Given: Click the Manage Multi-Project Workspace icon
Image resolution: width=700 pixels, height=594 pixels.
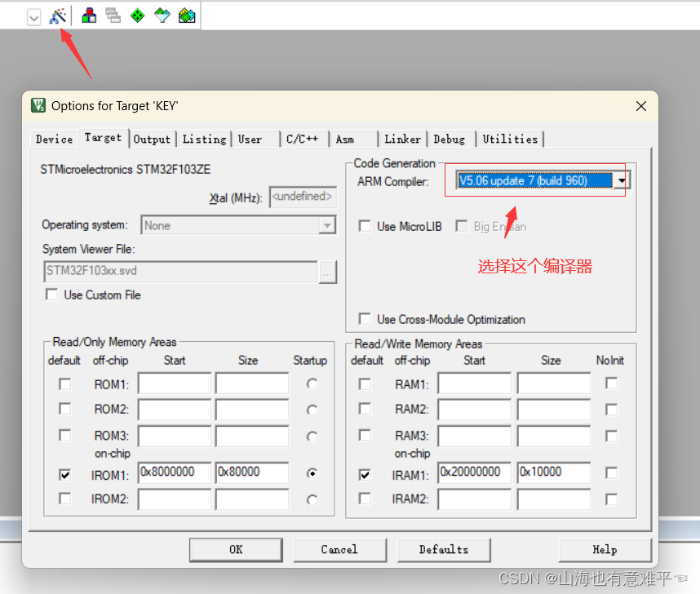Looking at the screenshot, I should tap(113, 16).
